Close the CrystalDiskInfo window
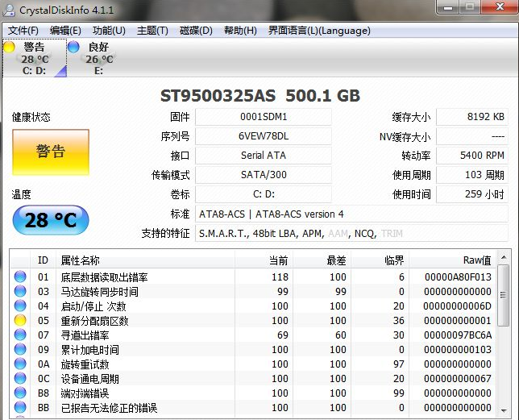 click(499, 7)
